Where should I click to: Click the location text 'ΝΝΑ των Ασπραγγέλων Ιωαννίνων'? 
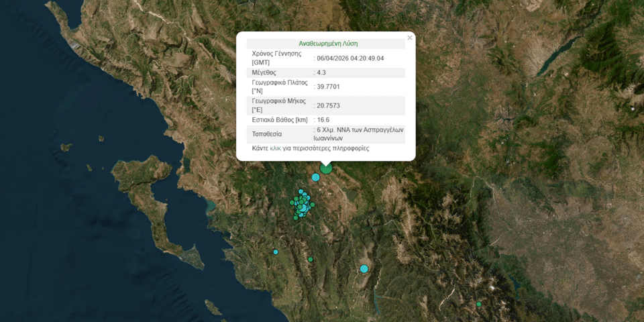pyautogui.click(x=360, y=134)
